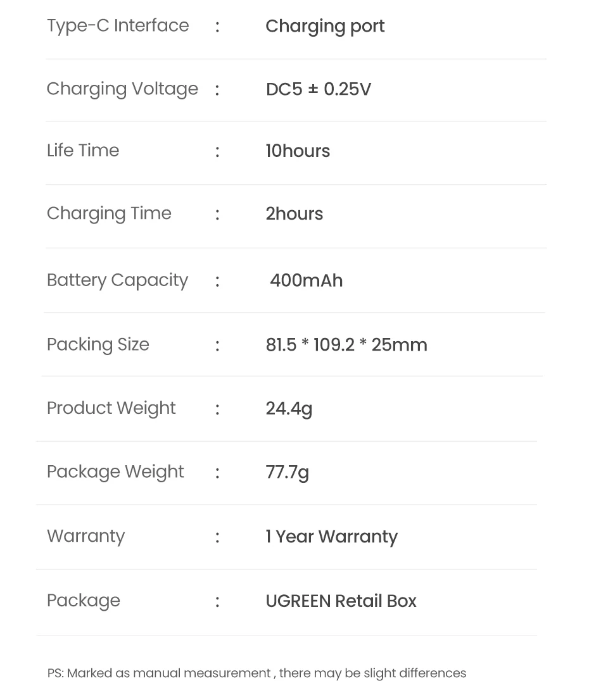Screen dimensions: 589x700
Task: Click the Type-C Interface label
Action: click(118, 26)
